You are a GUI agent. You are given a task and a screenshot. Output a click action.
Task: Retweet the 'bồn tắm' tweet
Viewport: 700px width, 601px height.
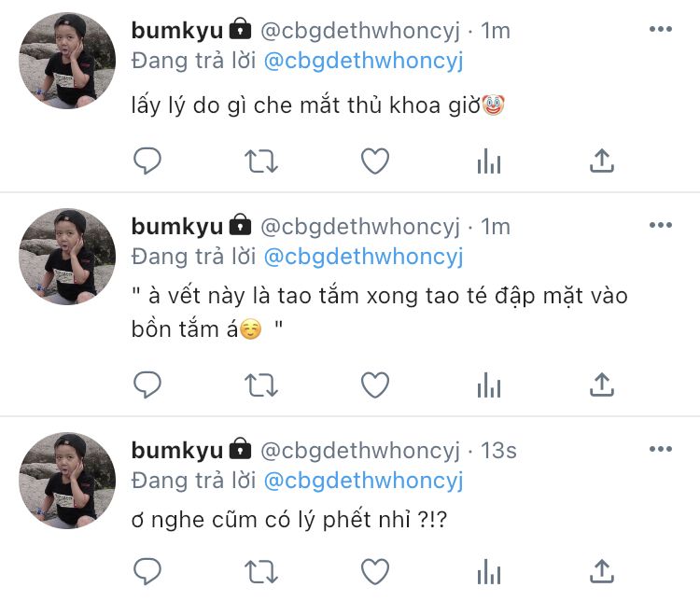[261, 385]
